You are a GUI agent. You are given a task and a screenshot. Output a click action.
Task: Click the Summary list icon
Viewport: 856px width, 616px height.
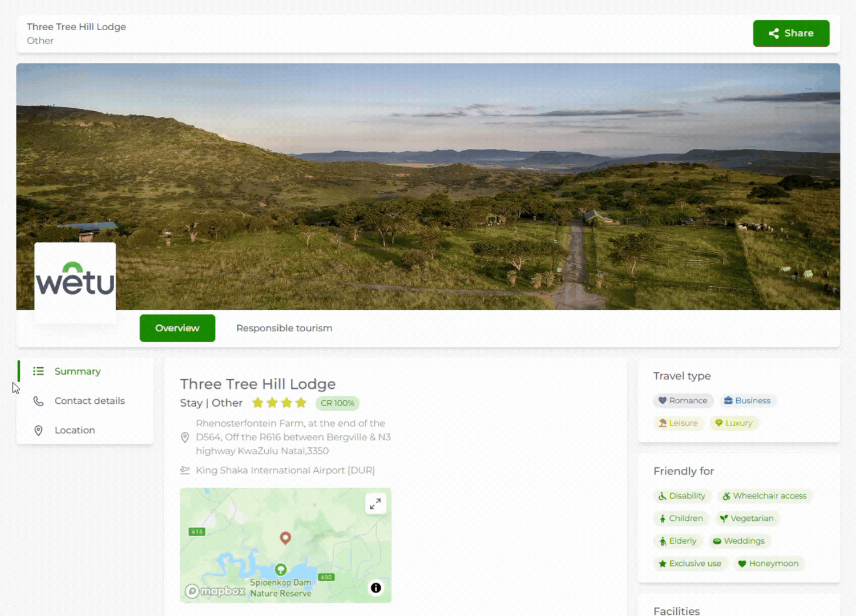(x=38, y=371)
